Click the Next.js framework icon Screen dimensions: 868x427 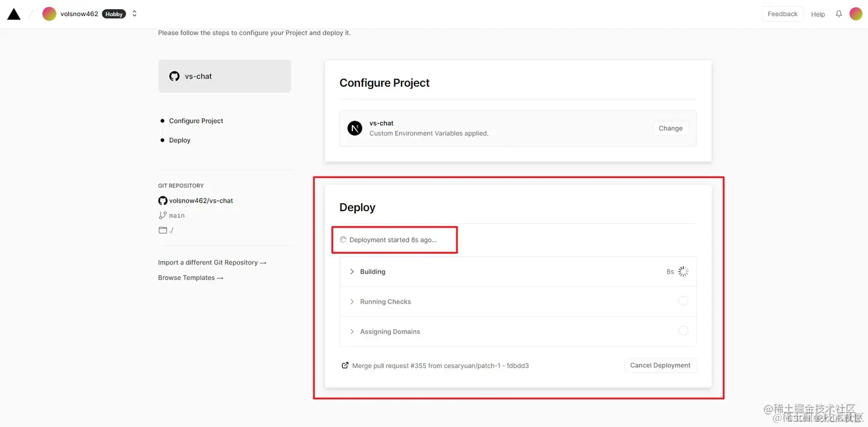coord(355,128)
